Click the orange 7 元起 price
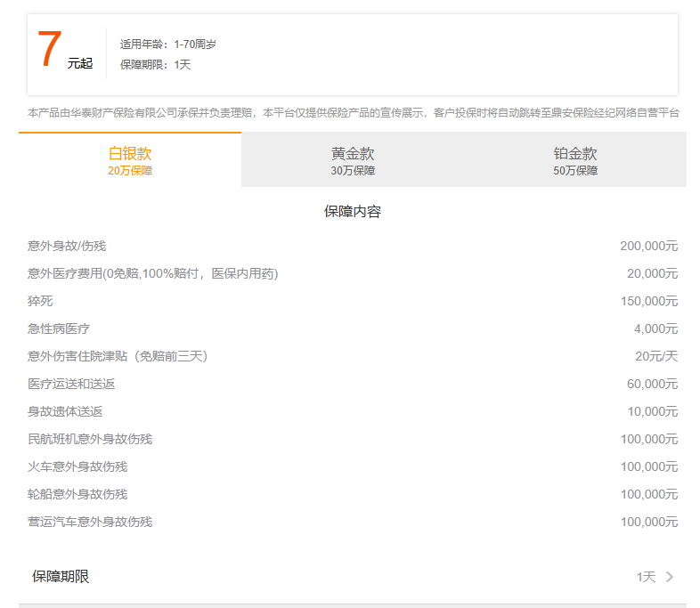Image resolution: width=700 pixels, height=608 pixels. (x=64, y=51)
